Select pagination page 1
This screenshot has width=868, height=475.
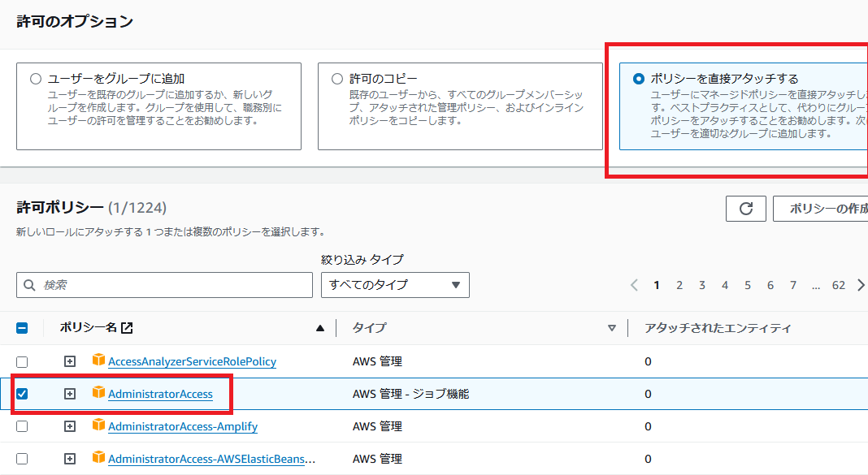(657, 285)
